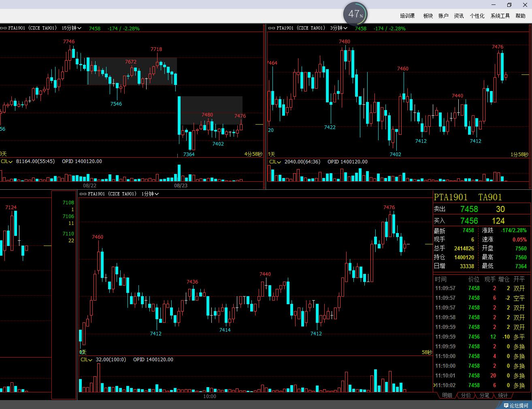This screenshot has height=409, width=532.
Task: Expand the 3分钟 timeframe dropdown
Action: coord(339,28)
